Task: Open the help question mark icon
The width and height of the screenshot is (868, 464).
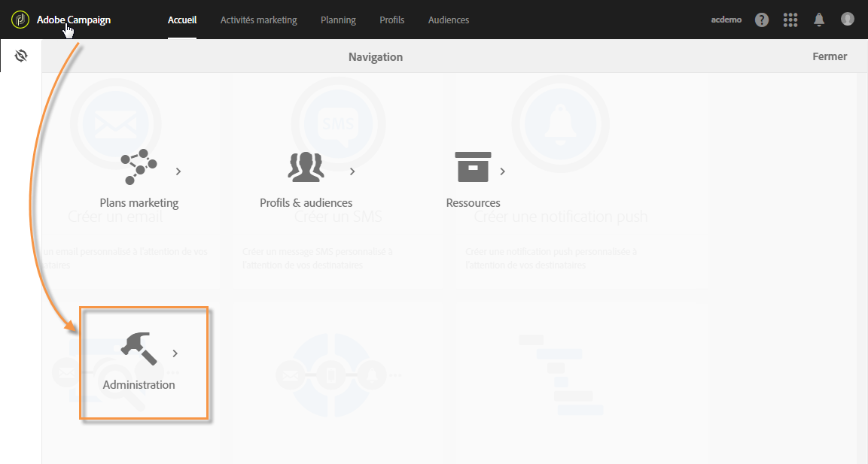Action: pos(762,20)
